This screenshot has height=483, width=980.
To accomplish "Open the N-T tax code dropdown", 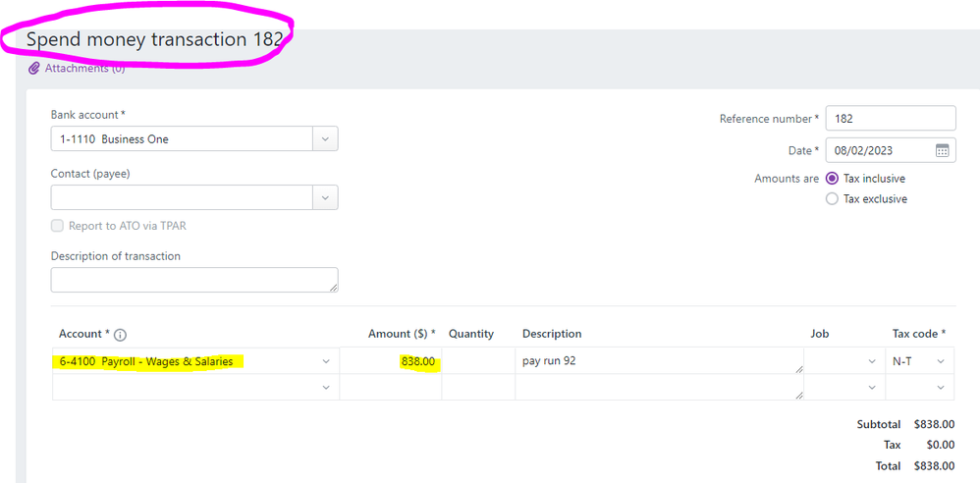I will point(941,361).
